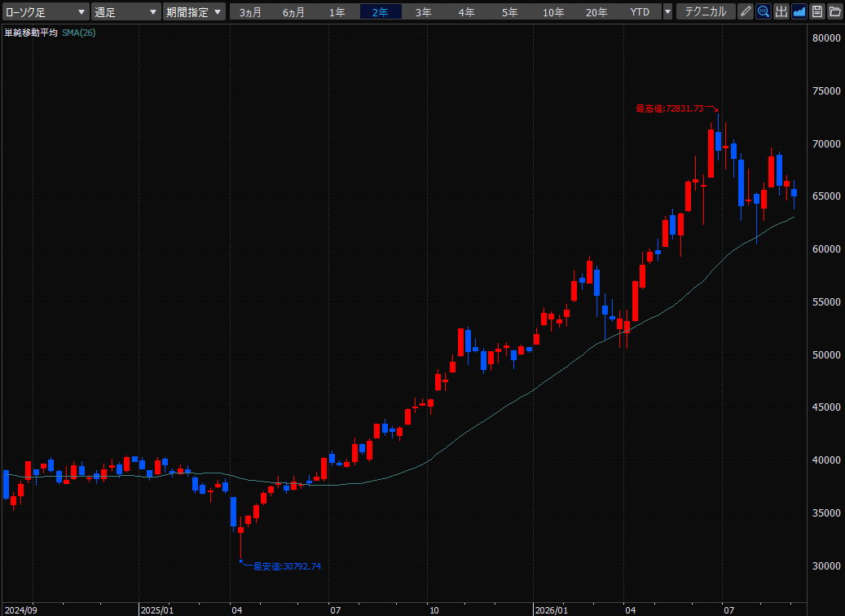This screenshot has width=845, height=616.
Task: Open the 週足 interval dropdown
Action: click(125, 11)
